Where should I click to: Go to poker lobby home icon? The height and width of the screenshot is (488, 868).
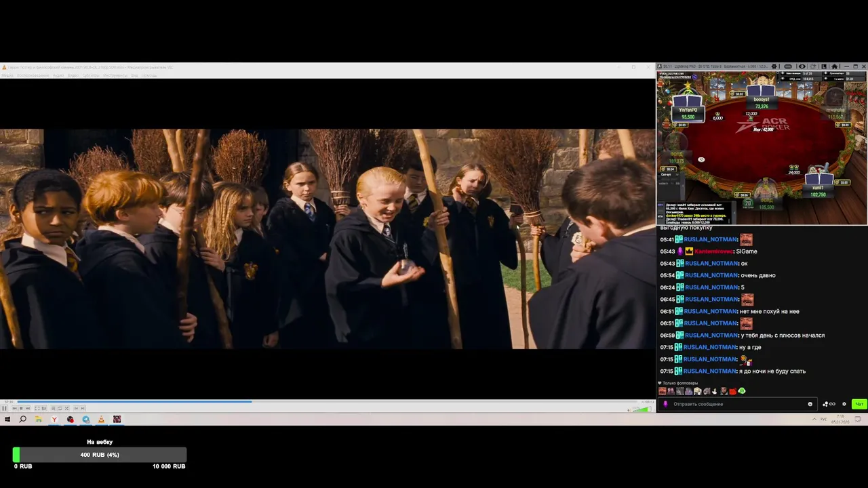pyautogui.click(x=834, y=66)
